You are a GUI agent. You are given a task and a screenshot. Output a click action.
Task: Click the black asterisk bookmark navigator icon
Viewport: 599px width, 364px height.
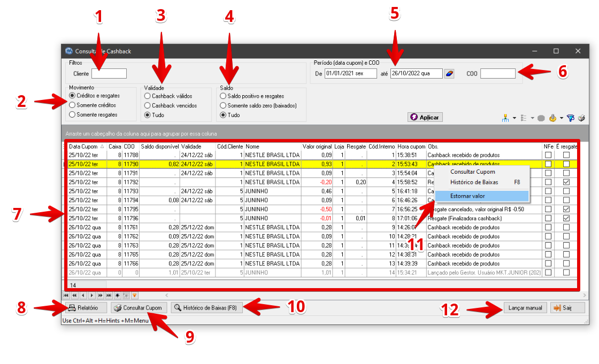click(x=117, y=295)
